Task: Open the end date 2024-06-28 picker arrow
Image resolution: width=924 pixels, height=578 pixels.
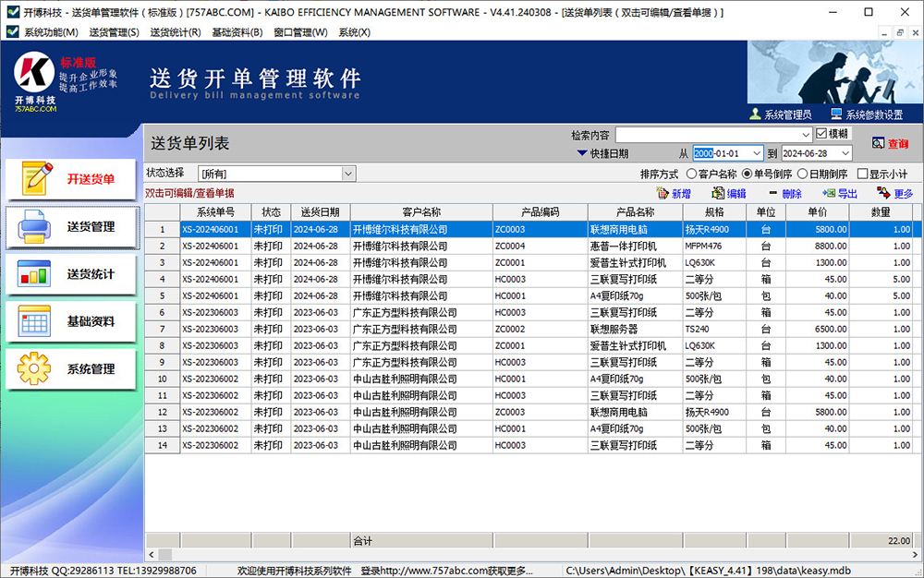Action: click(845, 153)
